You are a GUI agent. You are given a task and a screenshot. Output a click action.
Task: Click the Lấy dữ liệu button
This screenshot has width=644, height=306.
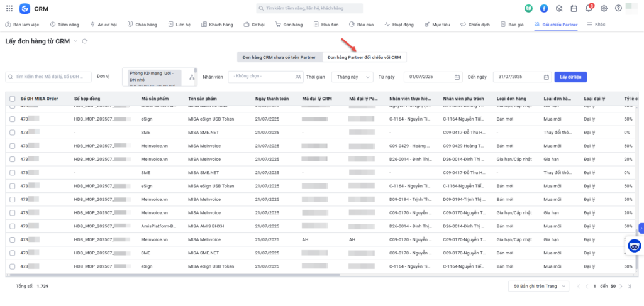[572, 77]
